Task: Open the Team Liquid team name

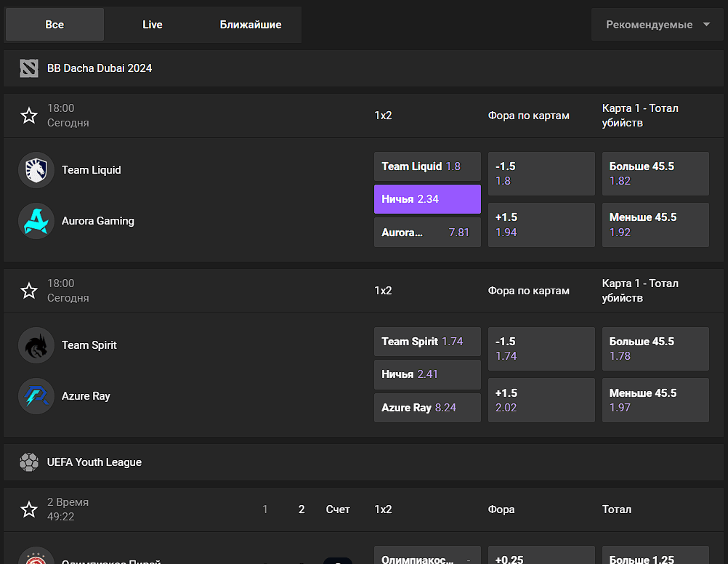Action: pyautogui.click(x=92, y=170)
